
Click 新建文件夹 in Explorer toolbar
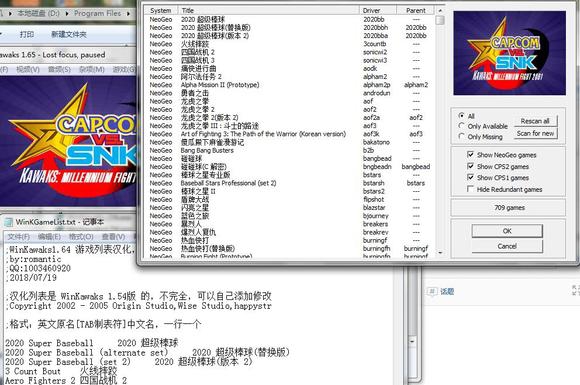point(68,34)
